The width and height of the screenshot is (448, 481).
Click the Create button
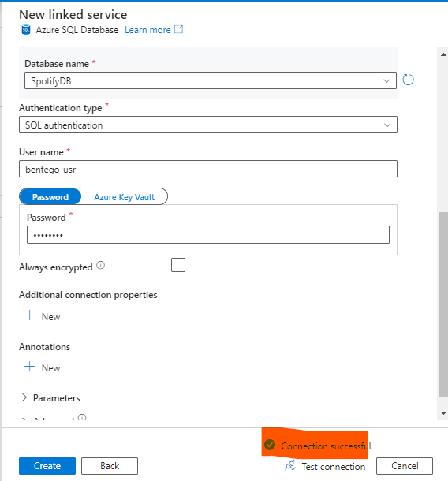coord(47,466)
